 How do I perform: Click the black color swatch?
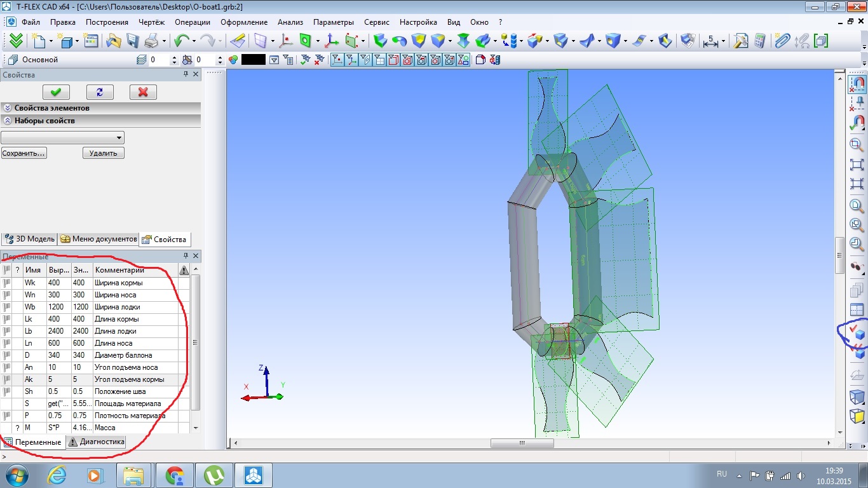pyautogui.click(x=254, y=60)
